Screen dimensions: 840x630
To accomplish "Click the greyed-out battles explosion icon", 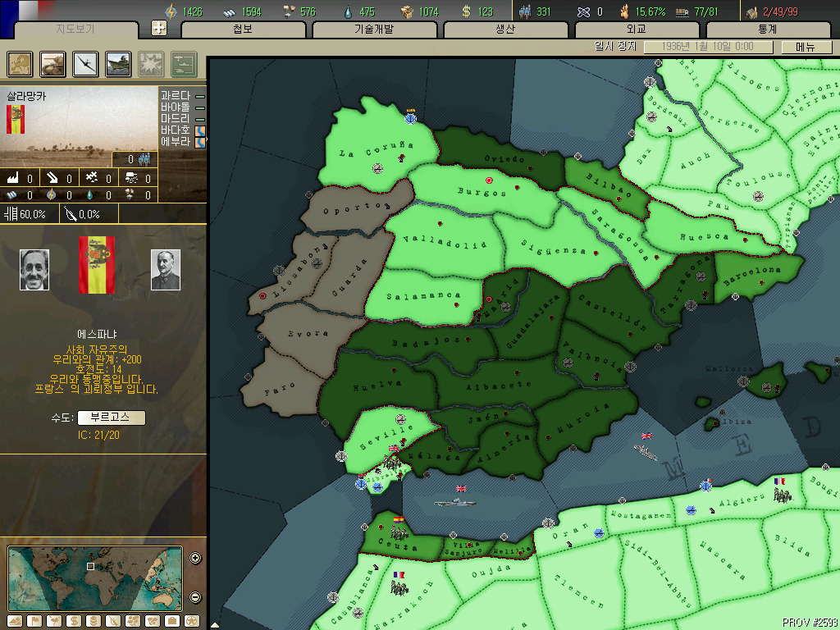I will pyautogui.click(x=151, y=64).
